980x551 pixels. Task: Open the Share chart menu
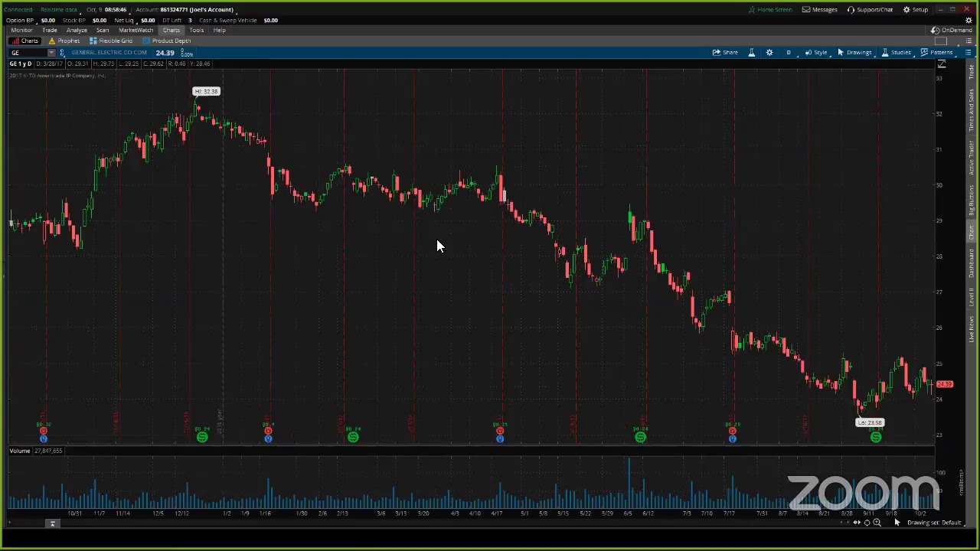(x=725, y=52)
